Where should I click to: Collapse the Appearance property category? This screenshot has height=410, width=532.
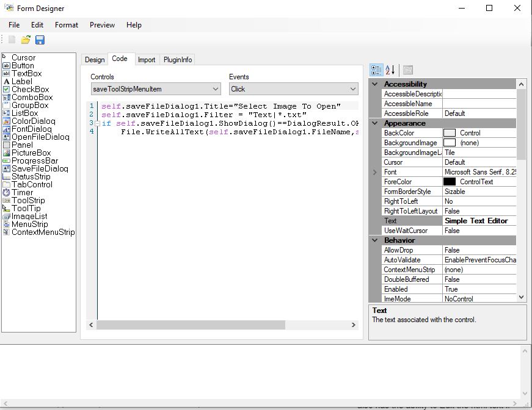coord(375,123)
